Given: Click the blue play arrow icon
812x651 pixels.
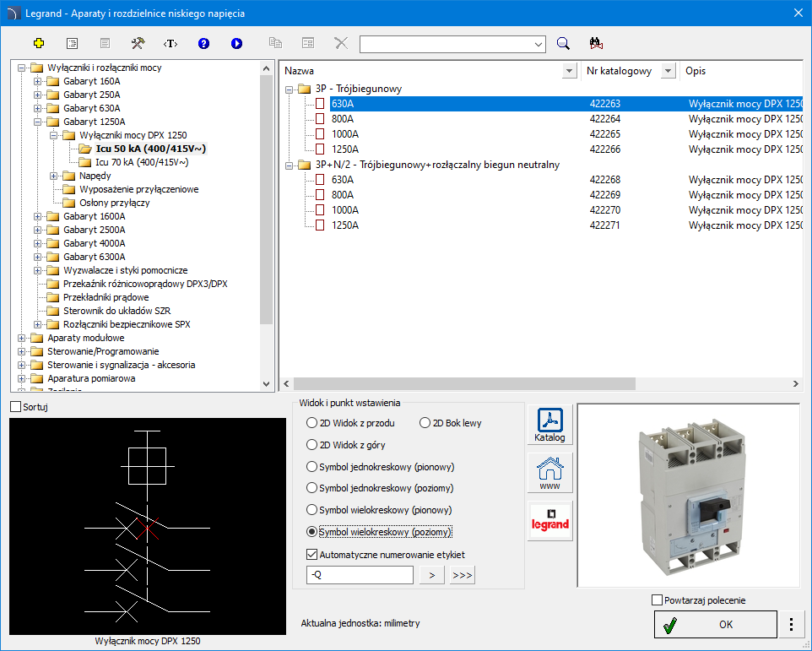Looking at the screenshot, I should [236, 44].
